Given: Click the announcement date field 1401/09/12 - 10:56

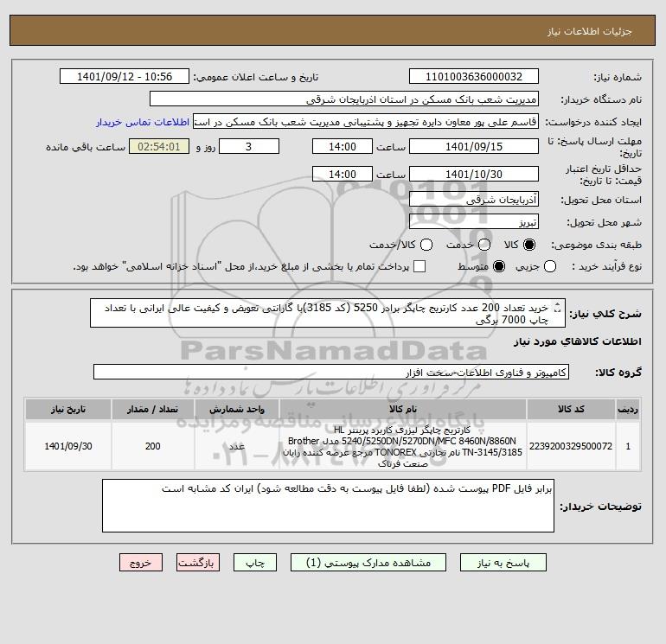Looking at the screenshot, I should coord(125,76).
